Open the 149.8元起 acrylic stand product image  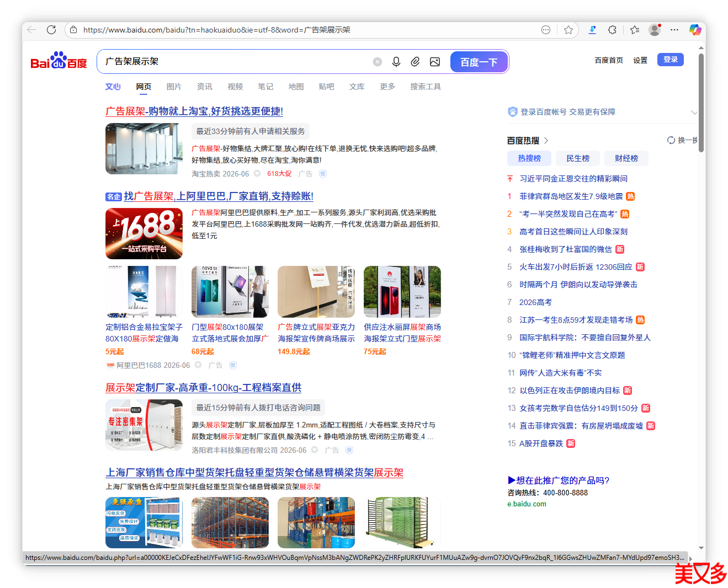coord(316,292)
